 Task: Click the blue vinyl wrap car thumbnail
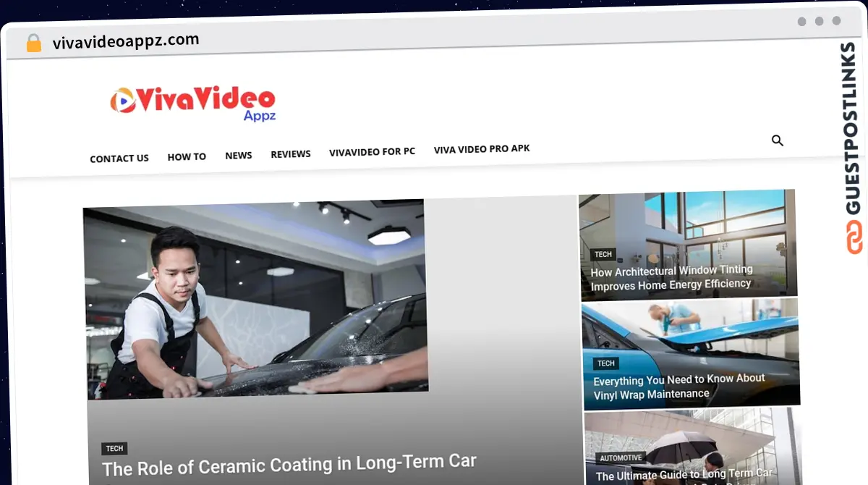pyautogui.click(x=691, y=329)
